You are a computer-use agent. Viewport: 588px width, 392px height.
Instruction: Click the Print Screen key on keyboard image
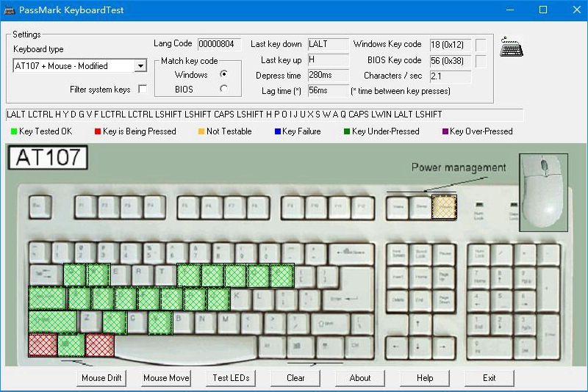point(398,254)
